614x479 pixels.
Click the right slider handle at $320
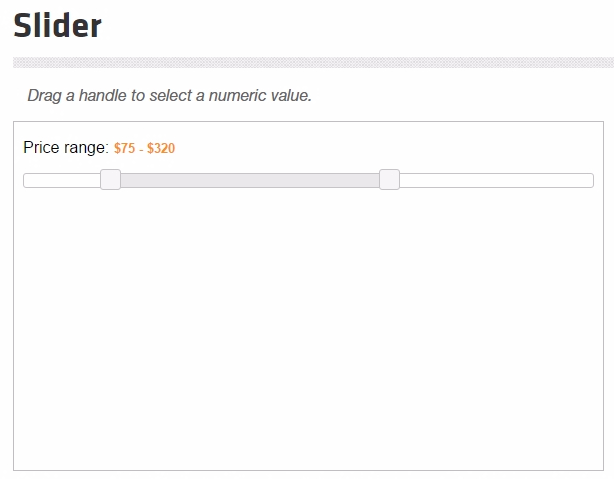click(389, 180)
